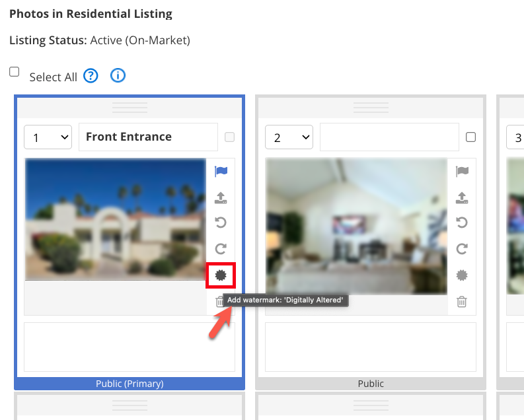The height and width of the screenshot is (420, 524).
Task: Click the blue info circle icon
Action: pos(118,76)
